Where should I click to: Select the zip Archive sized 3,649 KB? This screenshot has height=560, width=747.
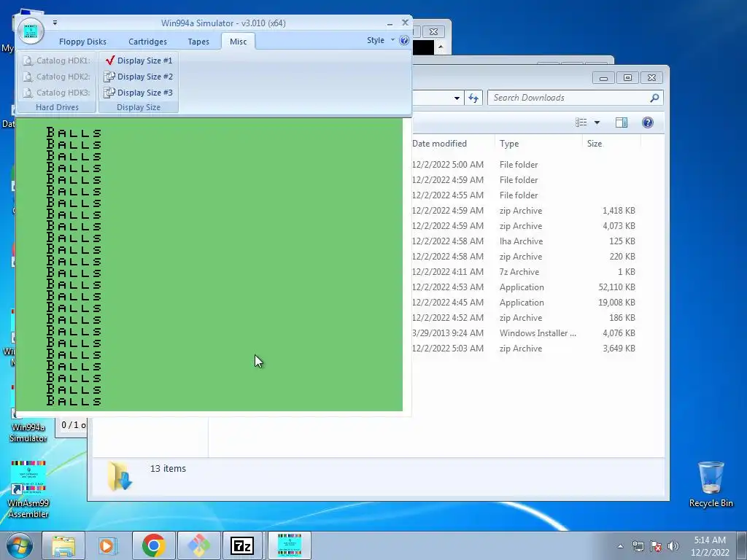(x=524, y=348)
